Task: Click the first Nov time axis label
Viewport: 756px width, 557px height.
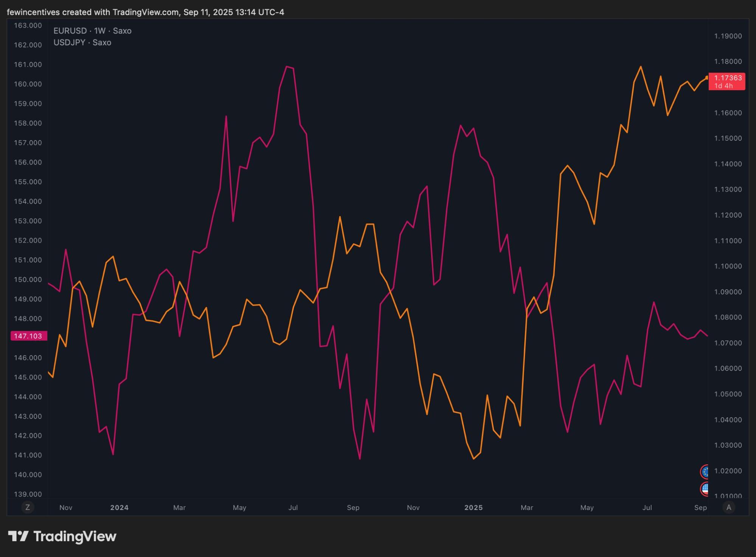Action: 65,507
